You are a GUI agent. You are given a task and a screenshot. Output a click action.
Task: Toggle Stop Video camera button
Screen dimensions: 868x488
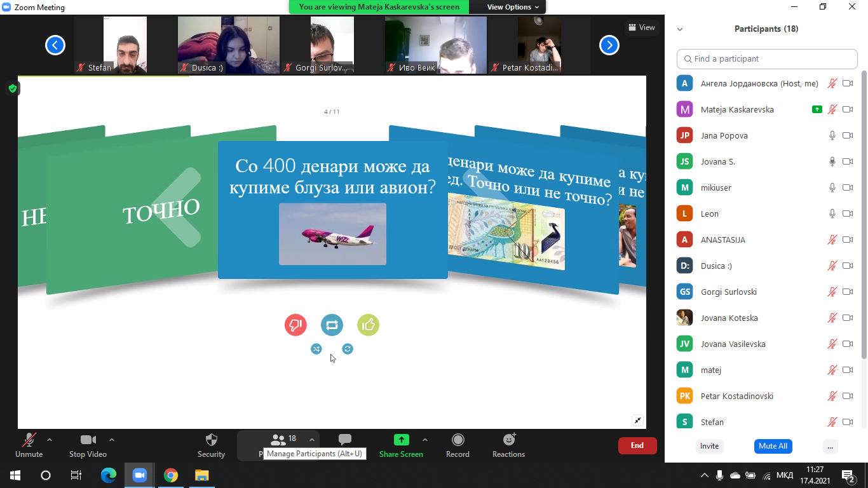coord(88,440)
